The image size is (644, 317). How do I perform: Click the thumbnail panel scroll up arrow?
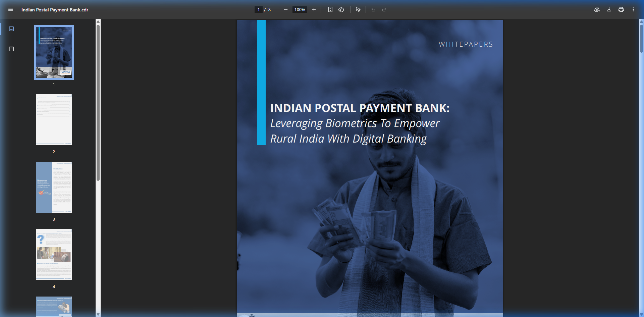coord(98,21)
